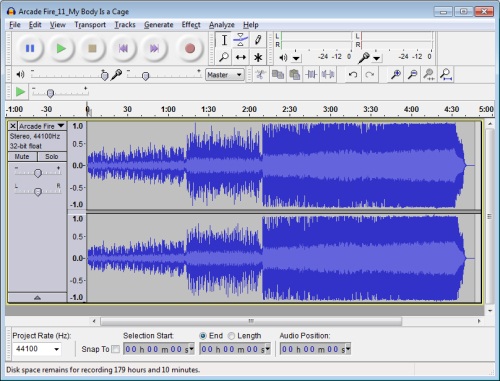
Task: Open the Tracks menu
Action: [125, 25]
